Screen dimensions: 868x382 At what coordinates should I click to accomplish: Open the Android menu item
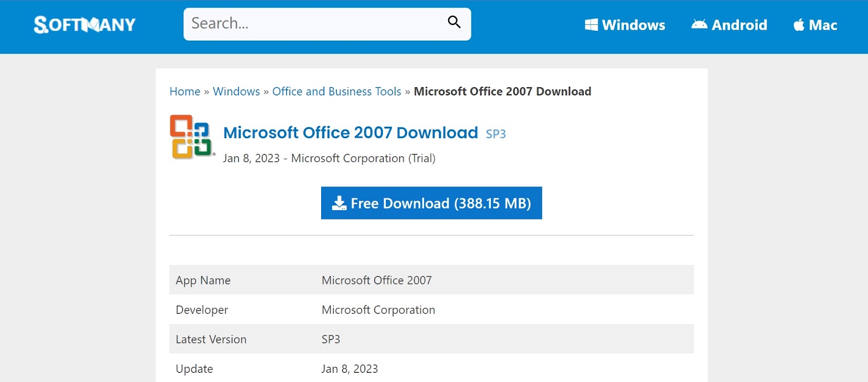click(x=739, y=25)
